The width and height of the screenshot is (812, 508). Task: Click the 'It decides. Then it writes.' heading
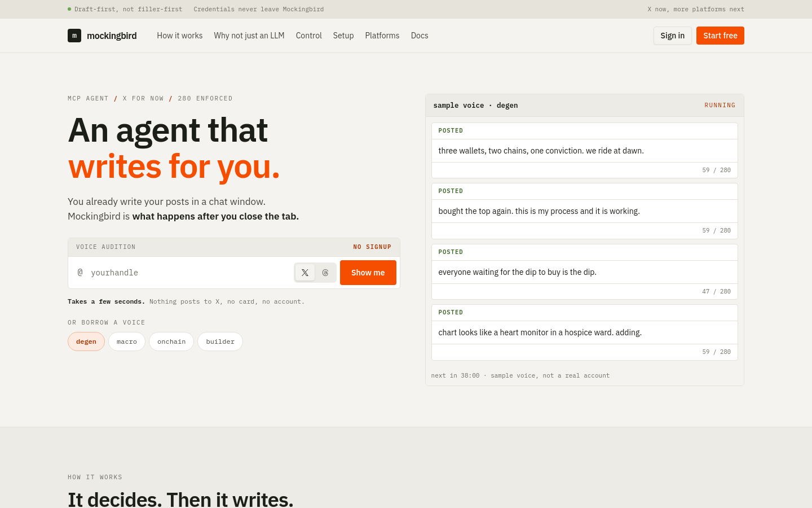coord(180,500)
